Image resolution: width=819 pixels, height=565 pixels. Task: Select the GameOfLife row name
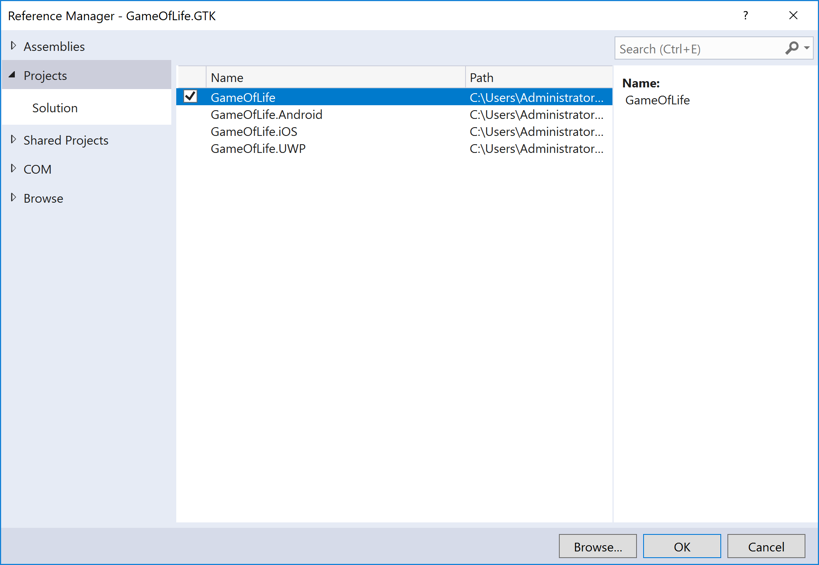[243, 97]
